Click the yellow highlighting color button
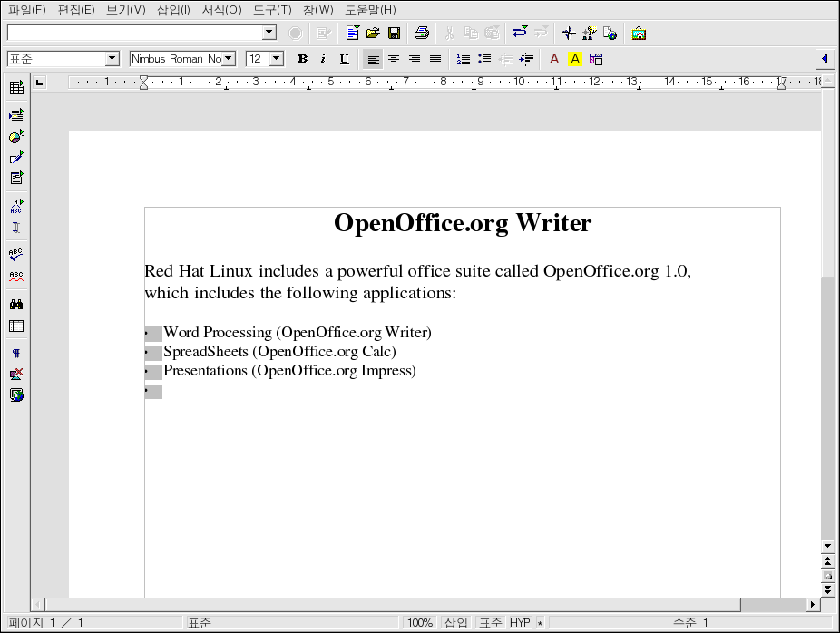Image resolution: width=840 pixels, height=633 pixels. 574,59
